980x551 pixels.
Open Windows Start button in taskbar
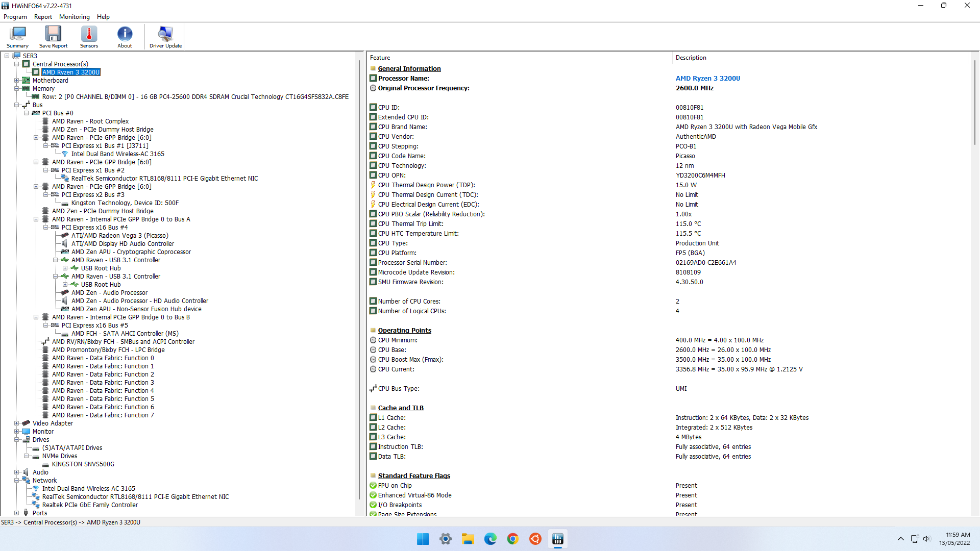point(423,539)
